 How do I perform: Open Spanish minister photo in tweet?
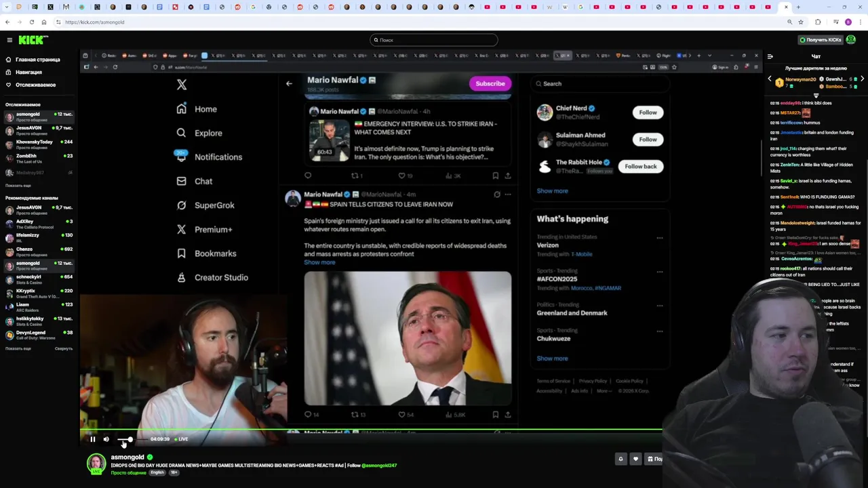408,338
